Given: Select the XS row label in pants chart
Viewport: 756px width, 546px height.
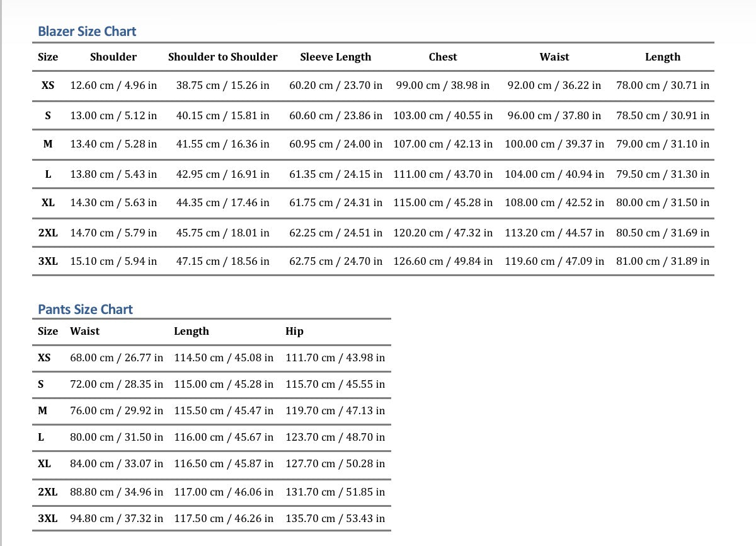Looking at the screenshot, I should pyautogui.click(x=44, y=357).
